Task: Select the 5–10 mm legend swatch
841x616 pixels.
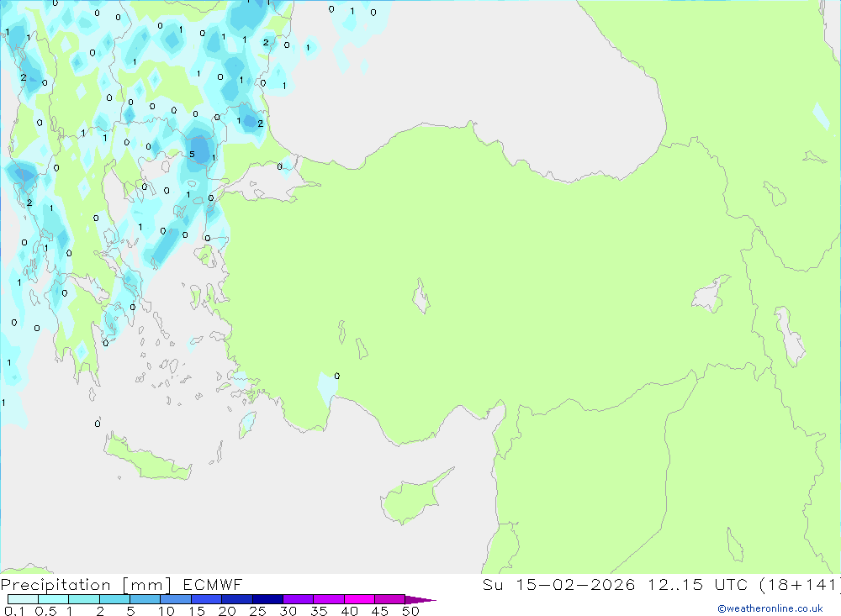Action: (x=145, y=599)
